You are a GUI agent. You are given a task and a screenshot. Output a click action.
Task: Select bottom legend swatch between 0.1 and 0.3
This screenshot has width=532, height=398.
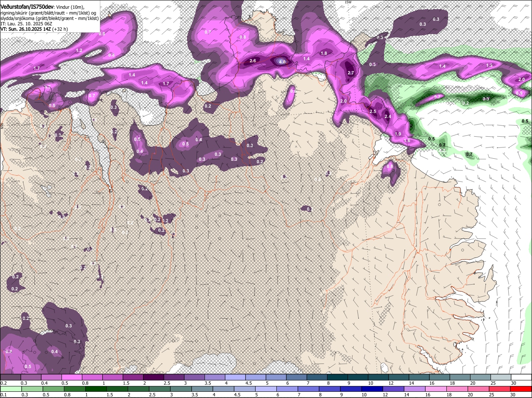(11, 389)
